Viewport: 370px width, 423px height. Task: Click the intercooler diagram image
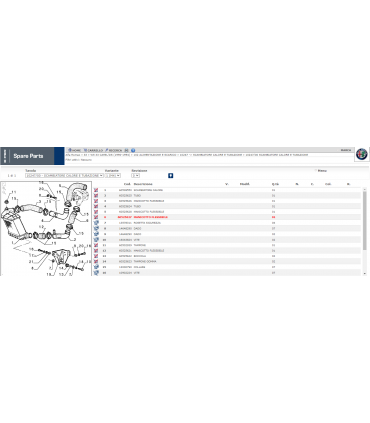(x=46, y=228)
